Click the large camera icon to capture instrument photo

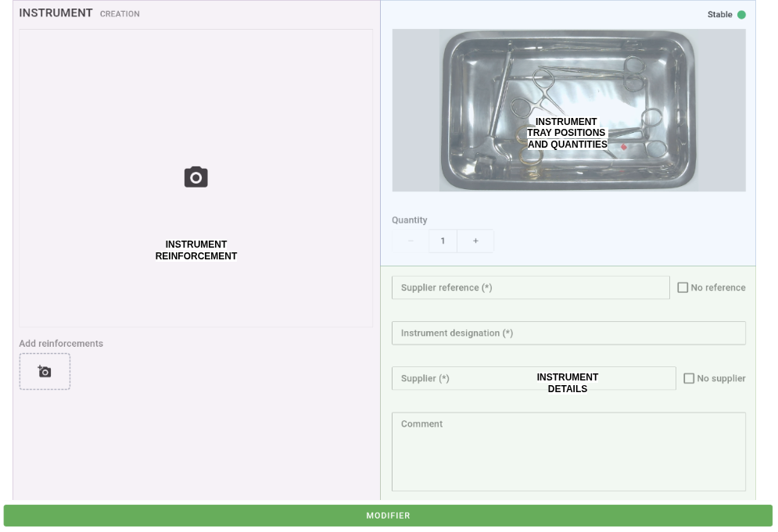coord(195,177)
